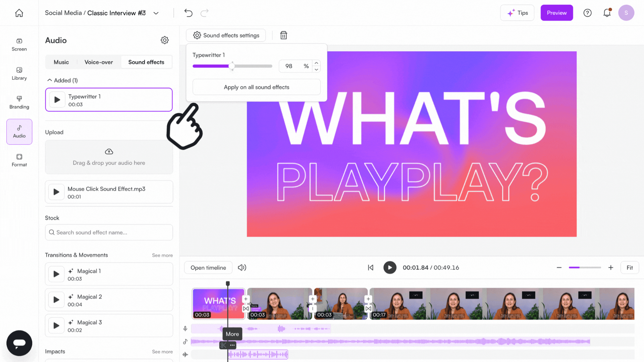This screenshot has width=644, height=362.
Task: Open the project title dropdown chevron
Action: pos(156,13)
